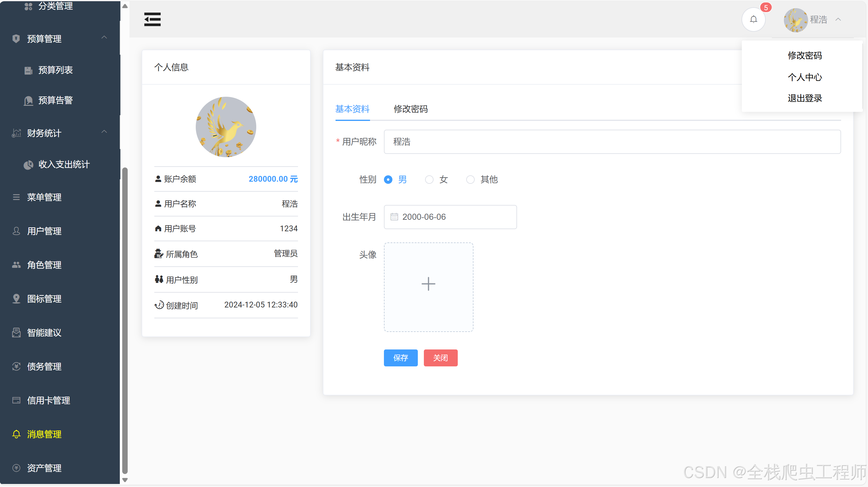Click the 债务管理 yen icon
Image resolution: width=868 pixels, height=487 pixels.
tap(16, 366)
